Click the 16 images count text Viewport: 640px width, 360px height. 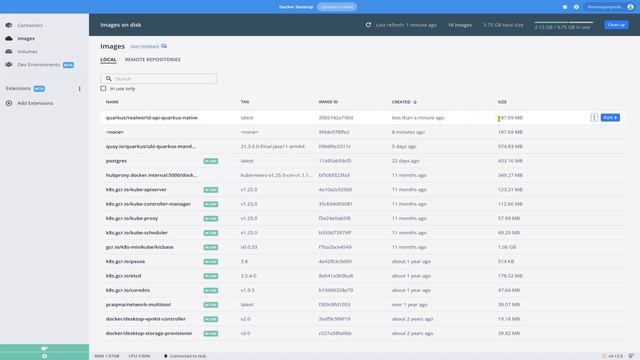point(460,25)
